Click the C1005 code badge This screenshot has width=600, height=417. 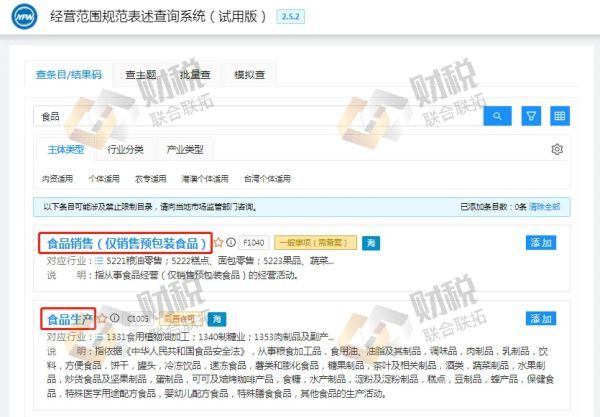pos(138,319)
